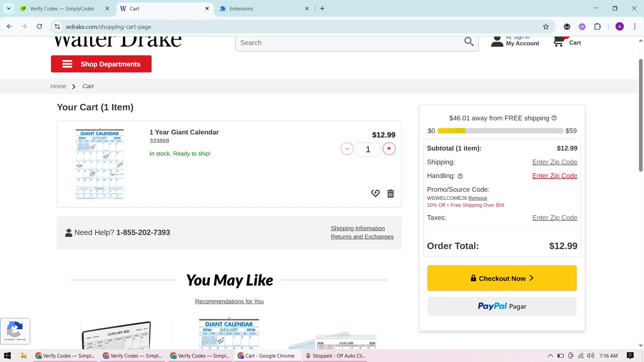Click the reCAPTCHA badge
Viewport: 644px width, 362px height.
15,331
